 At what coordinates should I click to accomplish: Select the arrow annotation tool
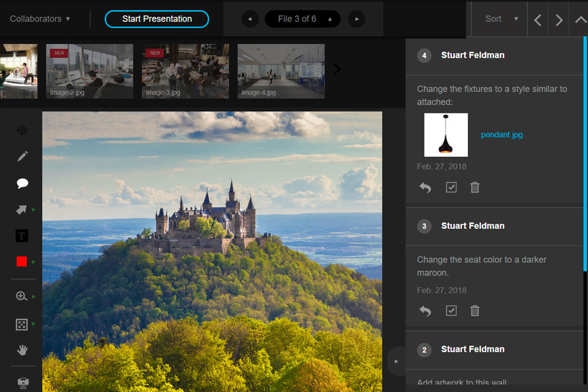pyautogui.click(x=21, y=209)
